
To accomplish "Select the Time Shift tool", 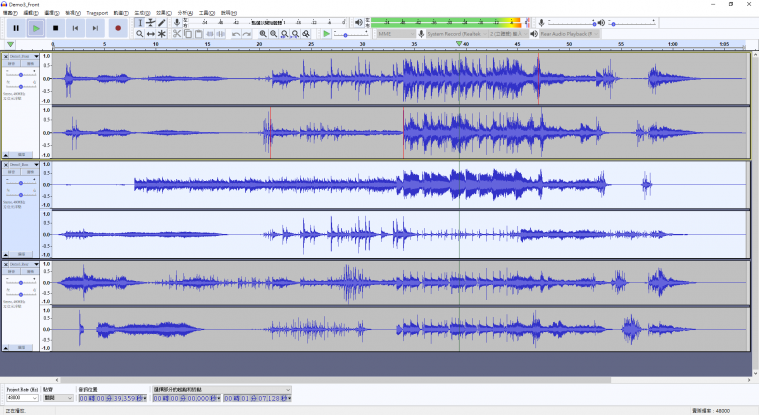I will coord(151,34).
